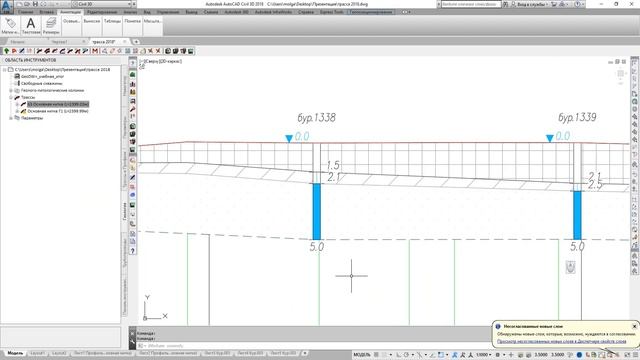The height and width of the screenshot is (360, 640).
Task: Click the red M icon in geology toolbar
Action: [x=95, y=51]
